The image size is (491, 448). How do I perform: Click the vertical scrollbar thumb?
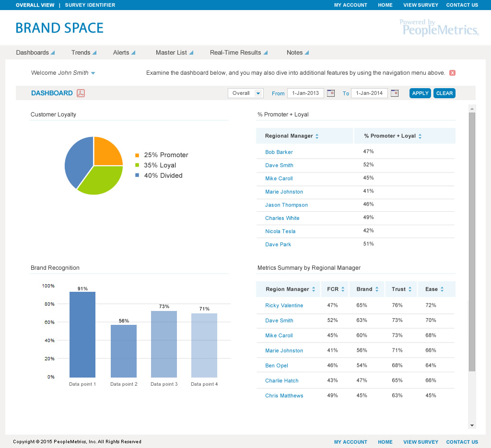click(472, 242)
